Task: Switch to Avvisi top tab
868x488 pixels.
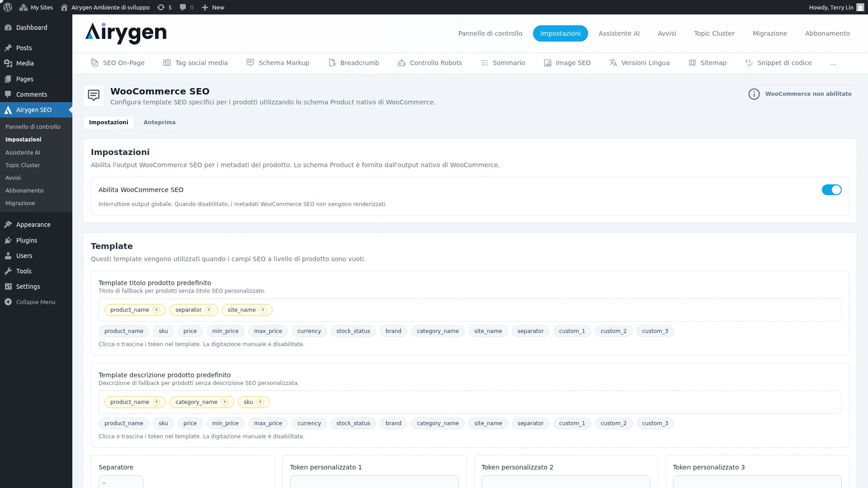Action: (x=667, y=33)
